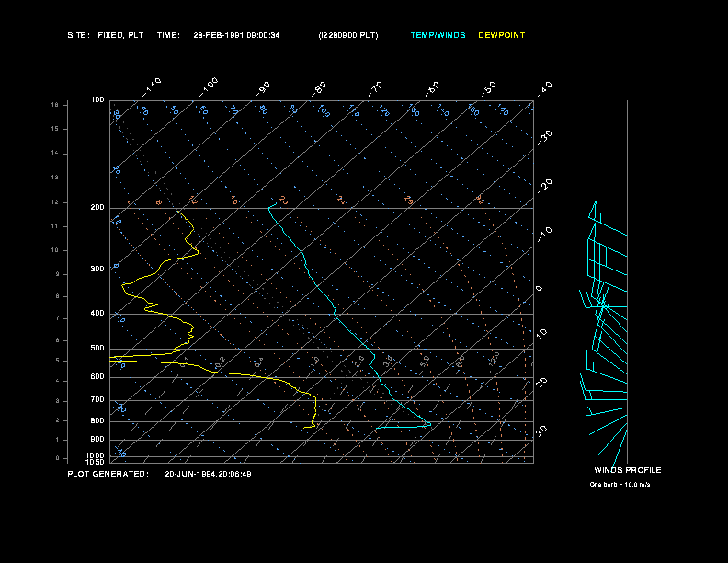Click the 15 km height axis label

click(55, 129)
